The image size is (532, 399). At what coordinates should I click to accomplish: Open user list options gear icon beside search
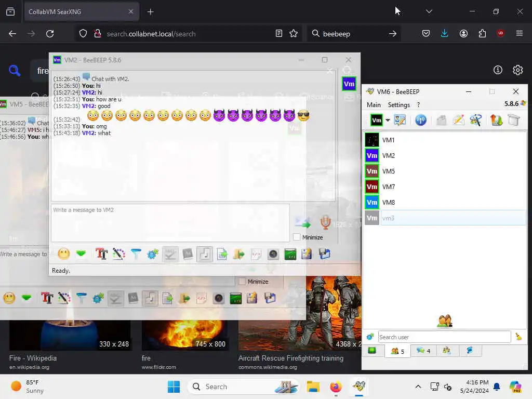(370, 337)
